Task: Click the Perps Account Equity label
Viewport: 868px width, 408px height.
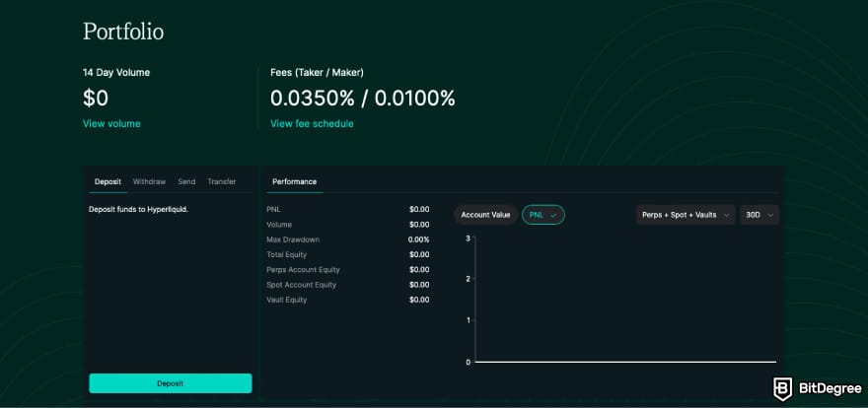Action: click(304, 270)
